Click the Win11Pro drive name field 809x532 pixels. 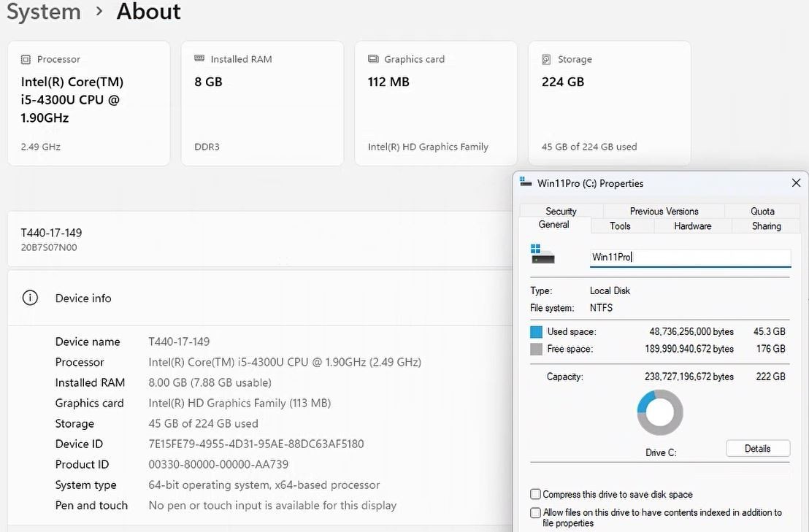pyautogui.click(x=690, y=258)
